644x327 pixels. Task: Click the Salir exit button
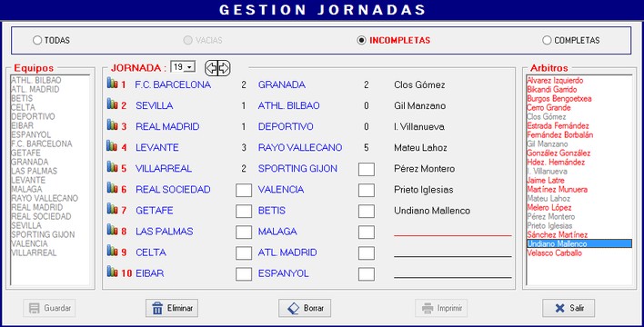[569, 308]
